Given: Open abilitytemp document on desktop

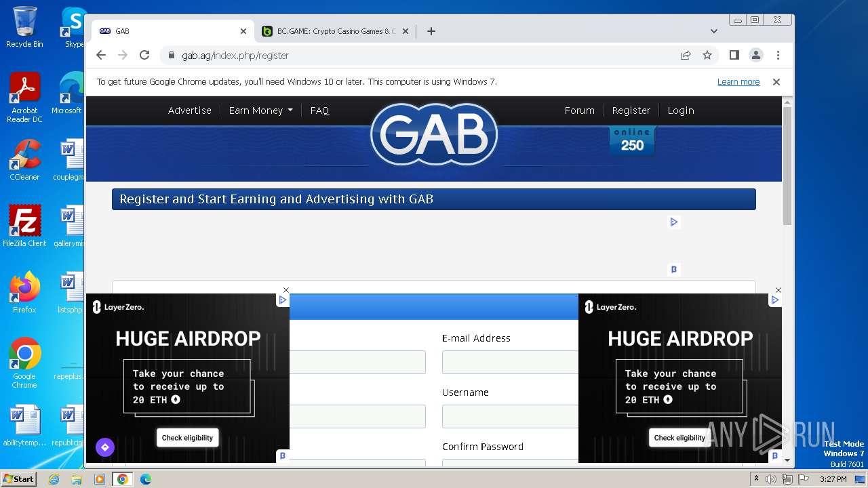Looking at the screenshot, I should pyautogui.click(x=24, y=426).
